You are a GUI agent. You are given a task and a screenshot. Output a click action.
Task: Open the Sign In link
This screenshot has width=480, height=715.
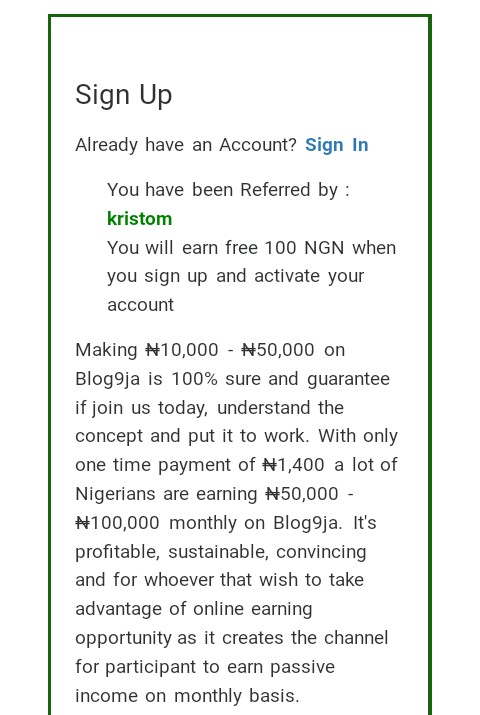click(336, 145)
